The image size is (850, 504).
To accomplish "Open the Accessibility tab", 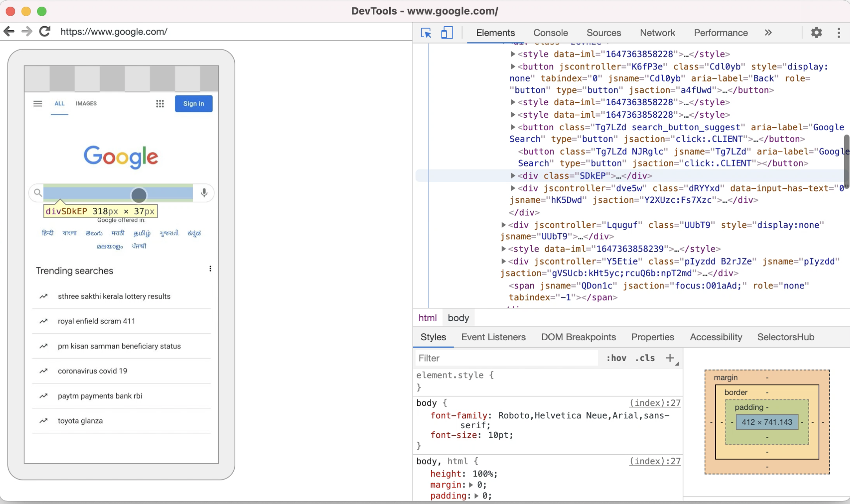I will [x=715, y=337].
